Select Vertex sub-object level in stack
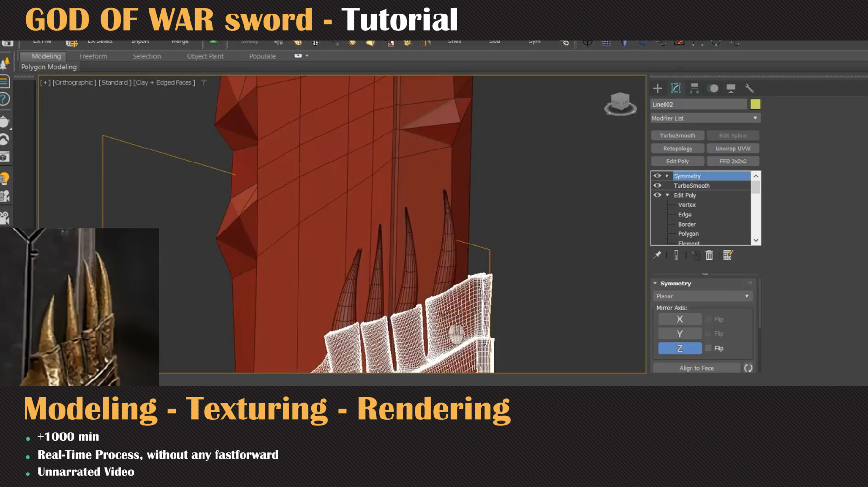This screenshot has height=487, width=868. [x=687, y=205]
